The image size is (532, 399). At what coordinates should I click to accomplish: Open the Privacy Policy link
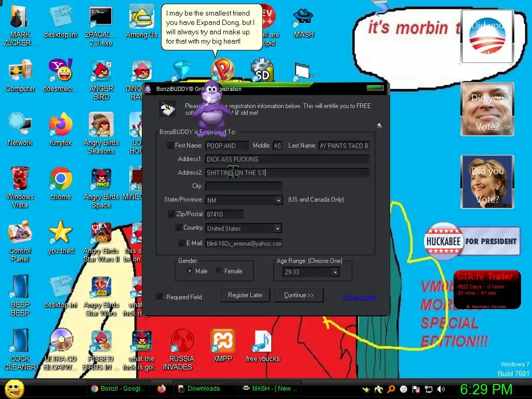[x=360, y=297]
